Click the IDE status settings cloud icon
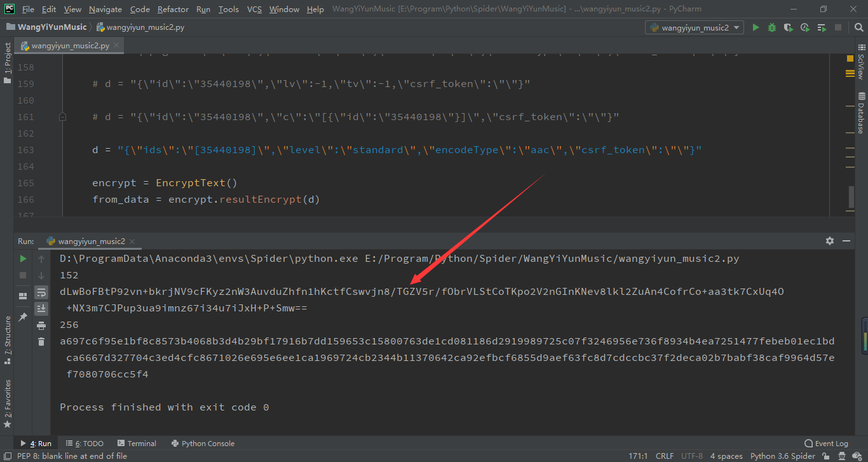The height and width of the screenshot is (462, 868). coord(858,456)
